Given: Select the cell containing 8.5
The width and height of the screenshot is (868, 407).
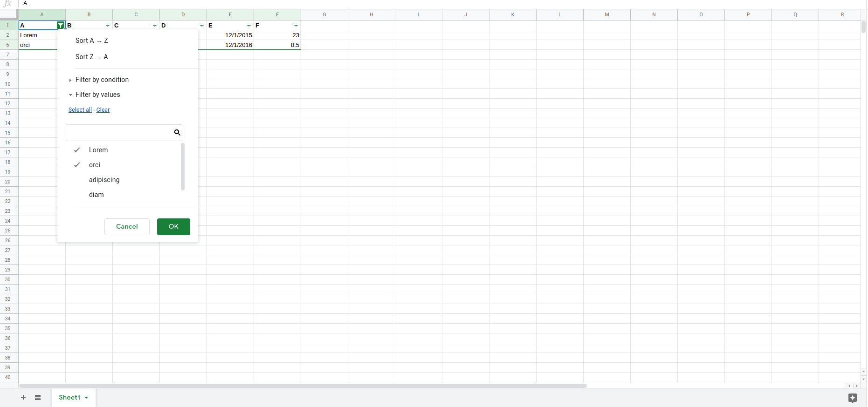Looking at the screenshot, I should [x=277, y=45].
